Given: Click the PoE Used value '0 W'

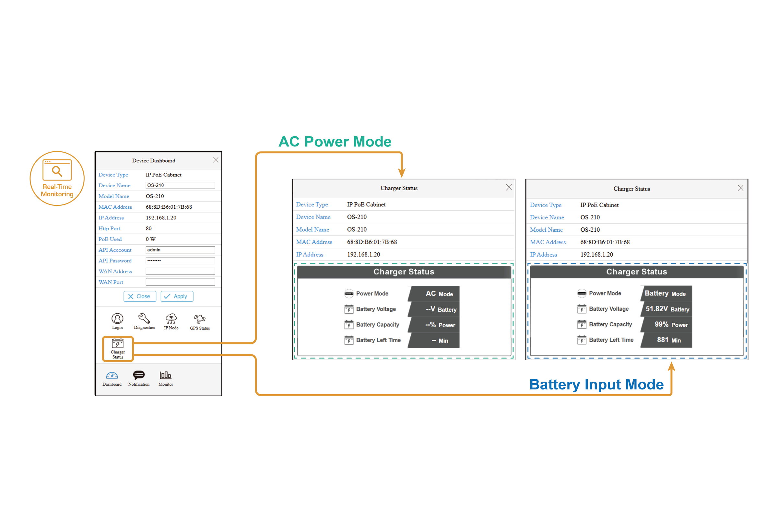Looking at the screenshot, I should (151, 239).
